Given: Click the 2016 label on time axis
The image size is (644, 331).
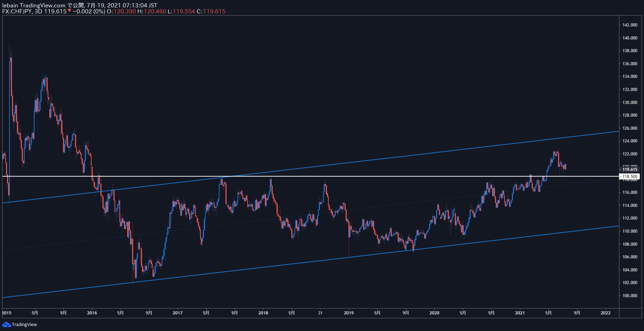Looking at the screenshot, I should 92,313.
